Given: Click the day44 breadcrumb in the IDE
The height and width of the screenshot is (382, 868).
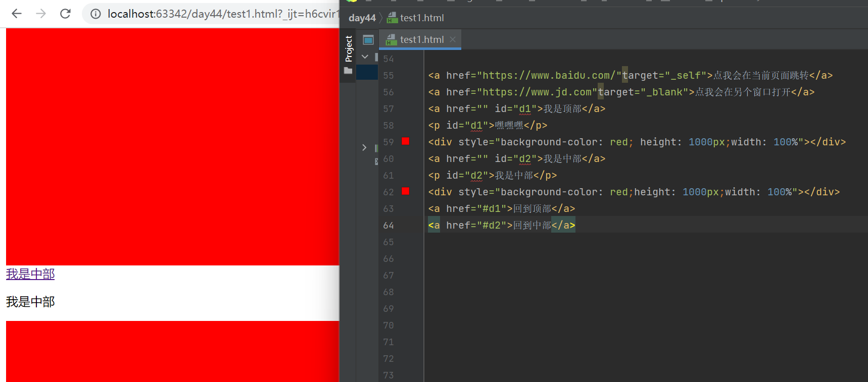Looking at the screenshot, I should pos(362,18).
